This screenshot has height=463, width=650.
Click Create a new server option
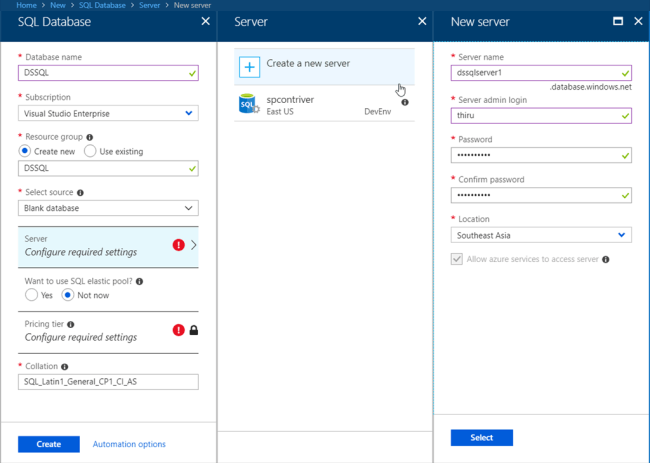point(324,67)
